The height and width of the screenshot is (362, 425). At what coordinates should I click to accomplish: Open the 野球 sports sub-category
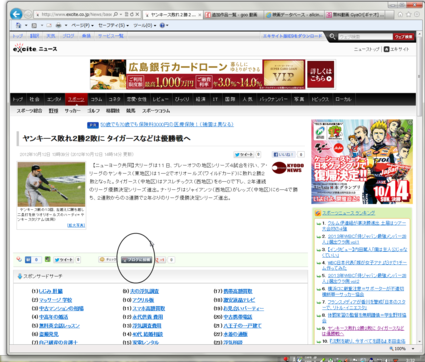(x=53, y=111)
